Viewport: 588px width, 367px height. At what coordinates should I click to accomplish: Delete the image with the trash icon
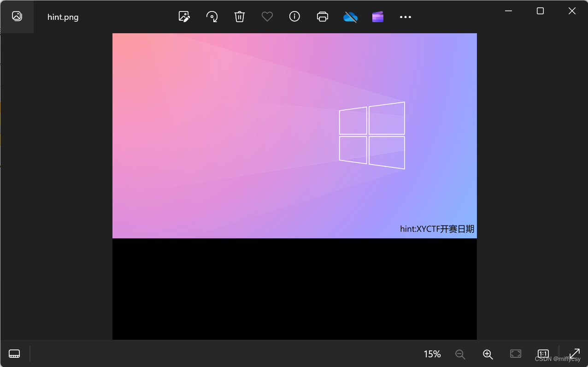coord(239,17)
